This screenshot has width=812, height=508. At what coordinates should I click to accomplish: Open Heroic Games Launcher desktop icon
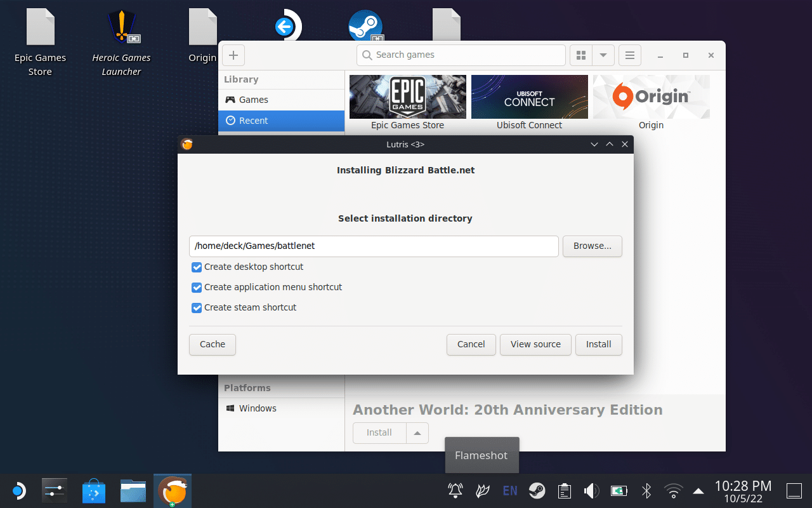click(x=121, y=43)
